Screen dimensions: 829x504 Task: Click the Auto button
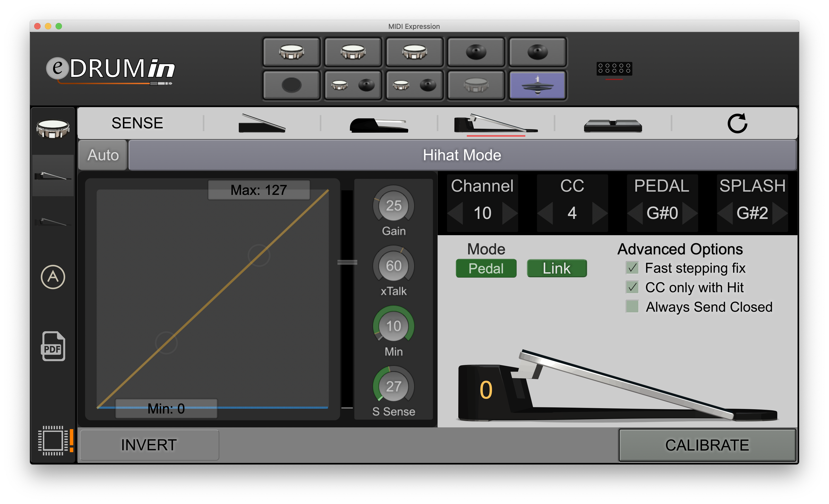coord(103,155)
